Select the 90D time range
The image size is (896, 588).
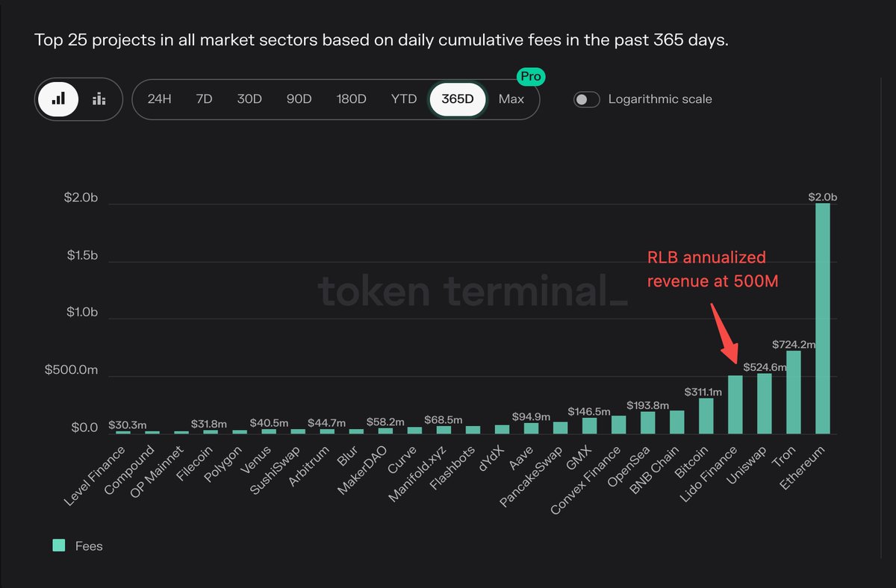click(299, 99)
